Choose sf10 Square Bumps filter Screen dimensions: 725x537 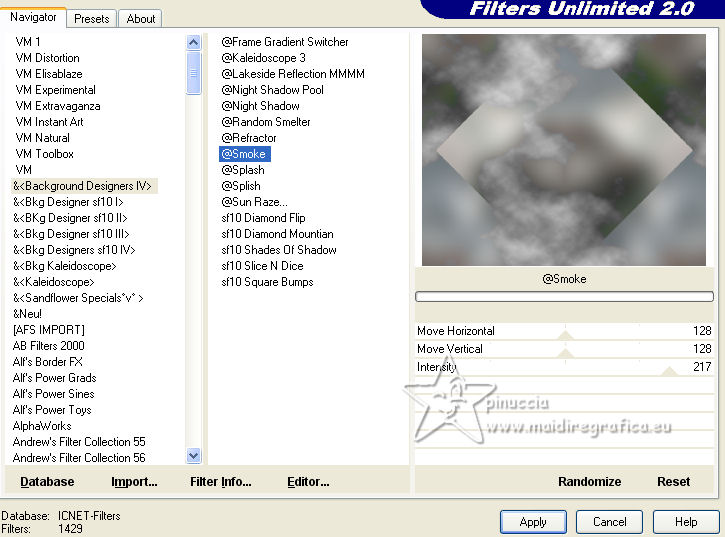tap(267, 282)
